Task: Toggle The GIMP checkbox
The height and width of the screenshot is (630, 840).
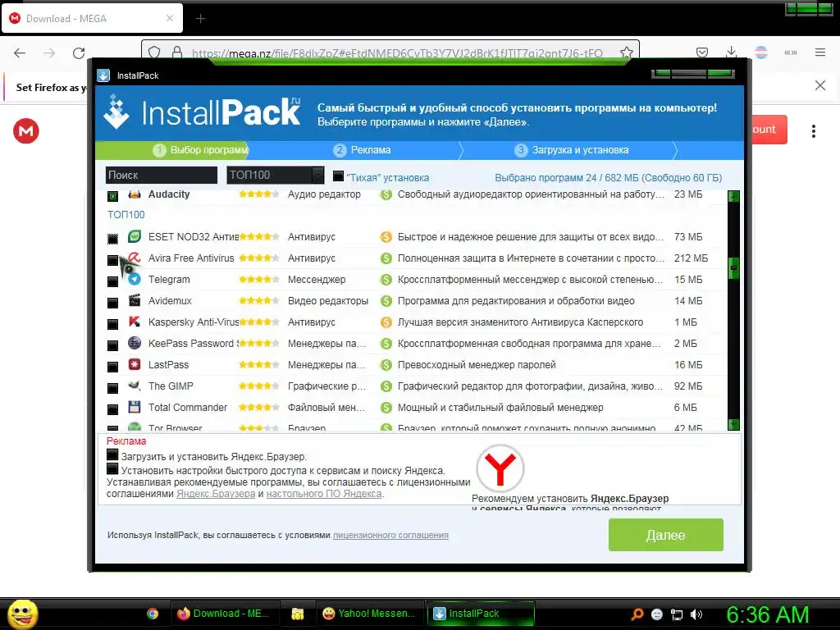Action: (x=112, y=388)
